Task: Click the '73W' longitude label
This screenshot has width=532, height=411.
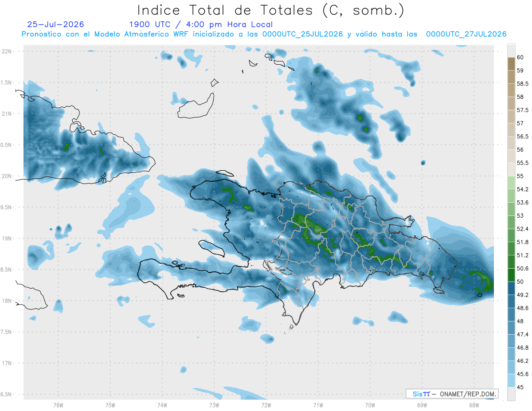Action: (x=214, y=405)
